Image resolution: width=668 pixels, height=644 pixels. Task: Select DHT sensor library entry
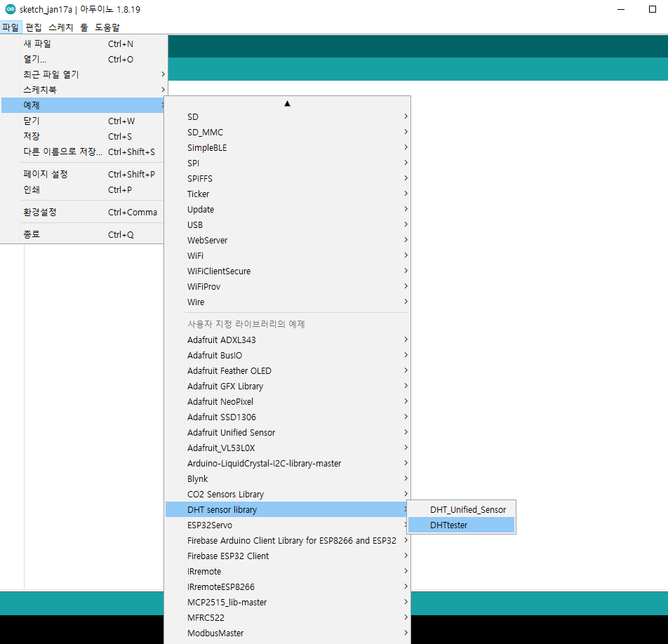click(x=288, y=509)
